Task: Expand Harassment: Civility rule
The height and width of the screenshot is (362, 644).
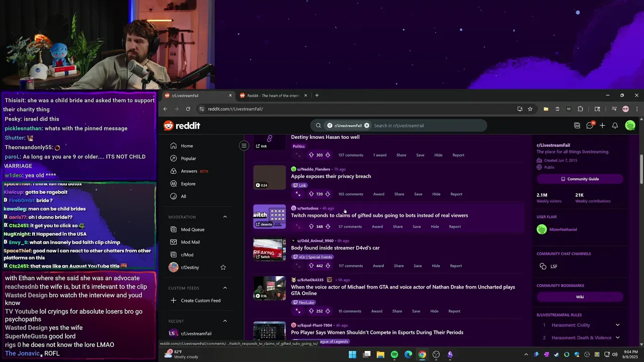Action: [617, 325]
